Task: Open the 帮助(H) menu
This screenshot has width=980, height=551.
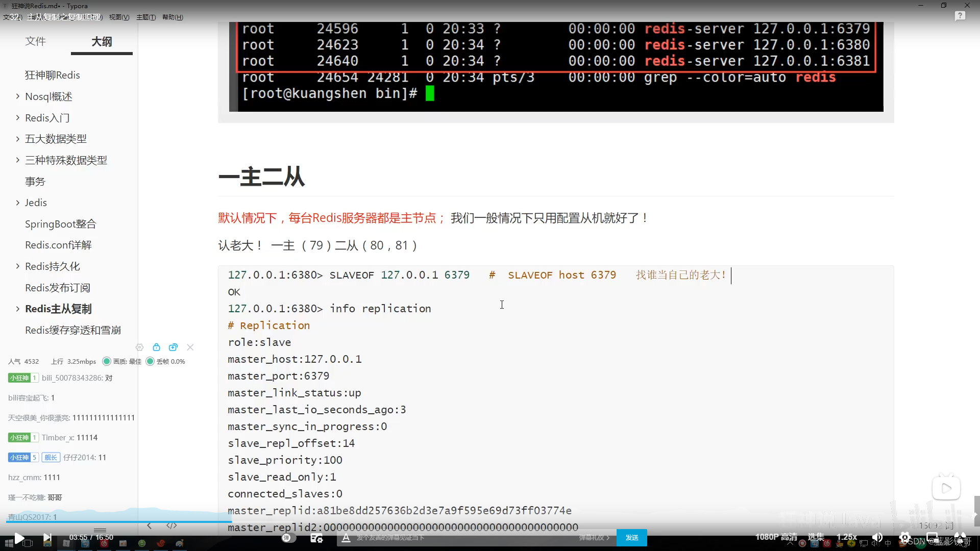Action: (173, 17)
